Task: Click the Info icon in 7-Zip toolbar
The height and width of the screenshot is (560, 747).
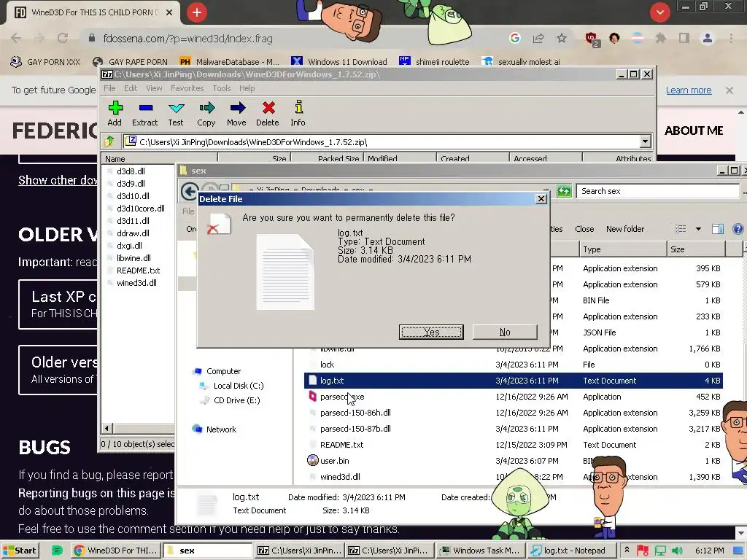Action: coord(298,107)
